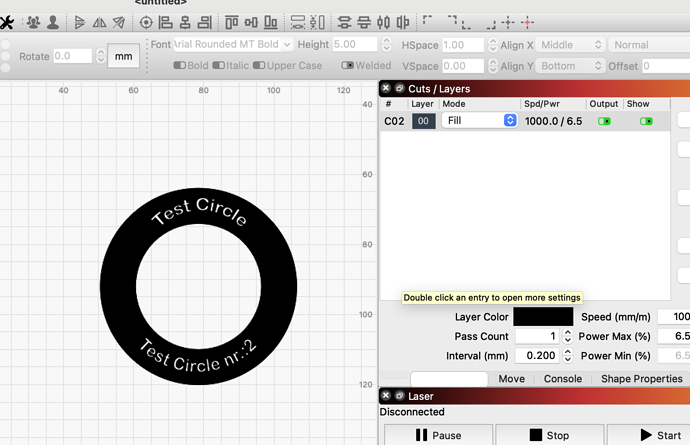690x445 pixels.
Task: Distribute objects vertically by centers
Action: [x=344, y=22]
